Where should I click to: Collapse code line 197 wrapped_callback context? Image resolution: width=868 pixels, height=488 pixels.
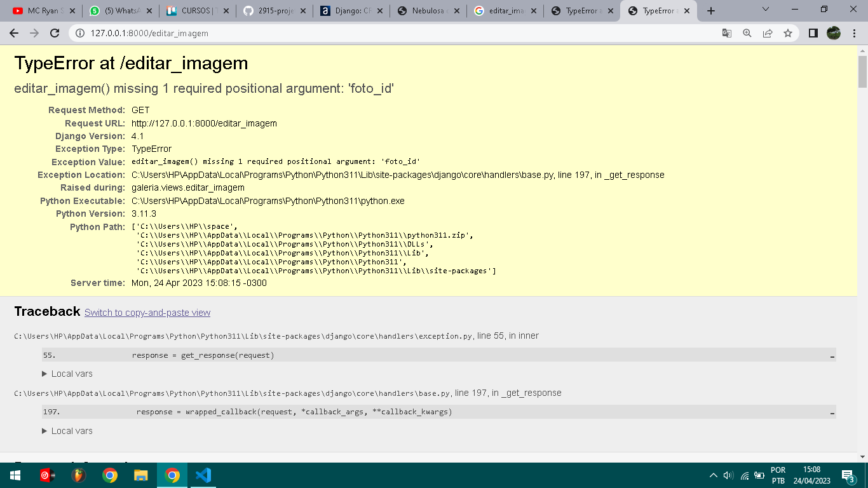pos(439,412)
